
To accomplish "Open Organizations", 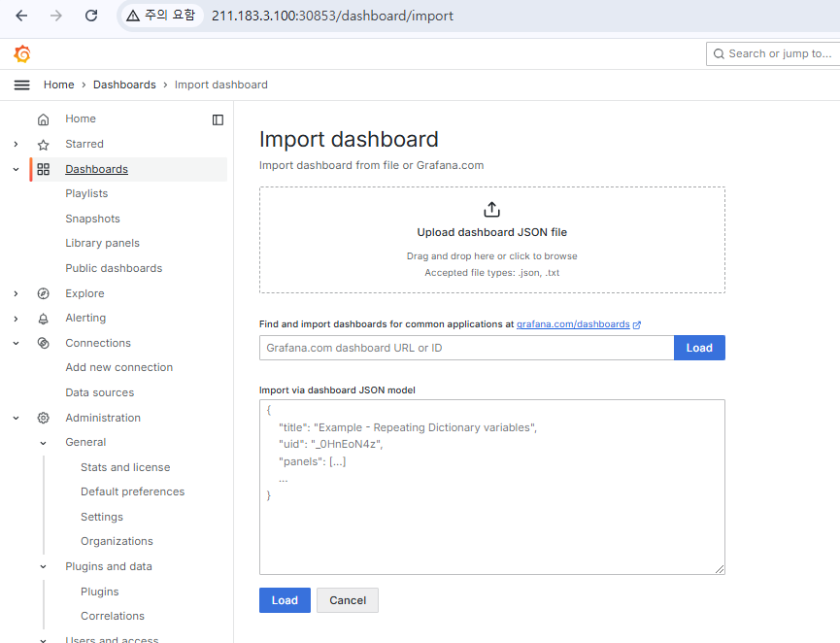I will pyautogui.click(x=117, y=541).
